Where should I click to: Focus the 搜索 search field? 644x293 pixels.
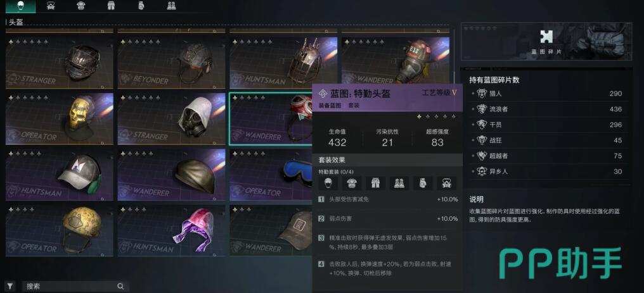(x=75, y=286)
